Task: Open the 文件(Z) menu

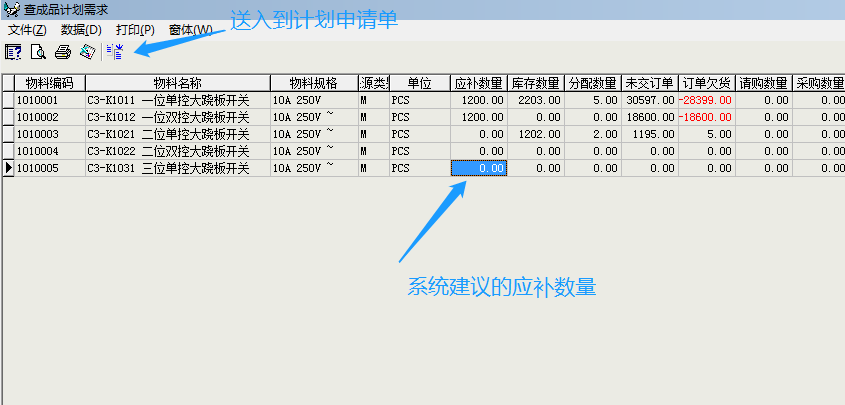Action: [27, 30]
